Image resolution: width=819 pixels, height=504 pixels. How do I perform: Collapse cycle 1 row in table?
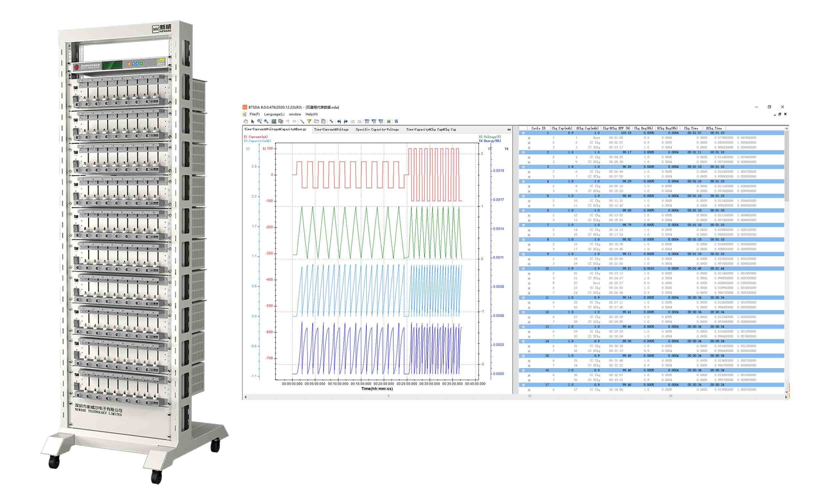(523, 133)
